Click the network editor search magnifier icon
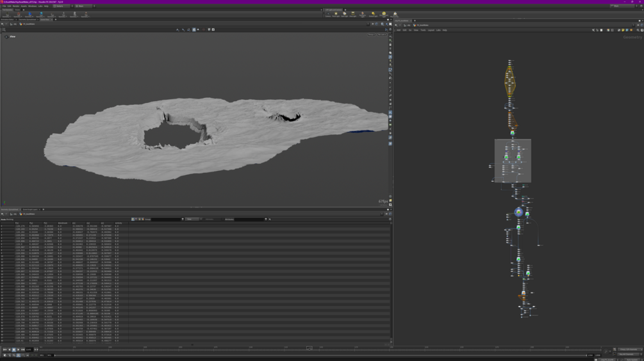644x361 pixels. tap(638, 30)
